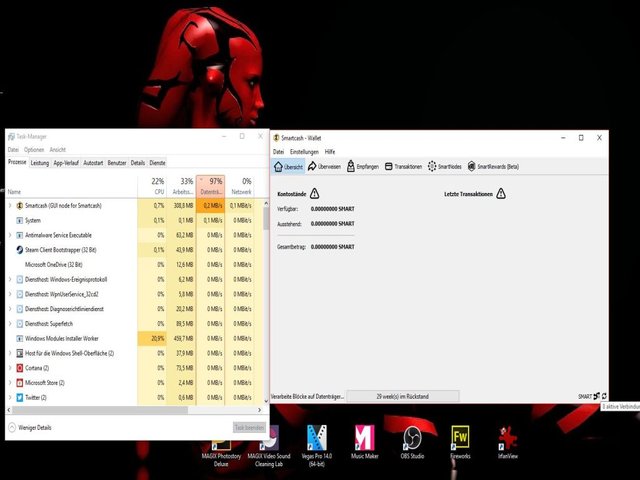Sort processes by Arbeitsspeicher column
This screenshot has height=480, width=640.
(x=181, y=186)
